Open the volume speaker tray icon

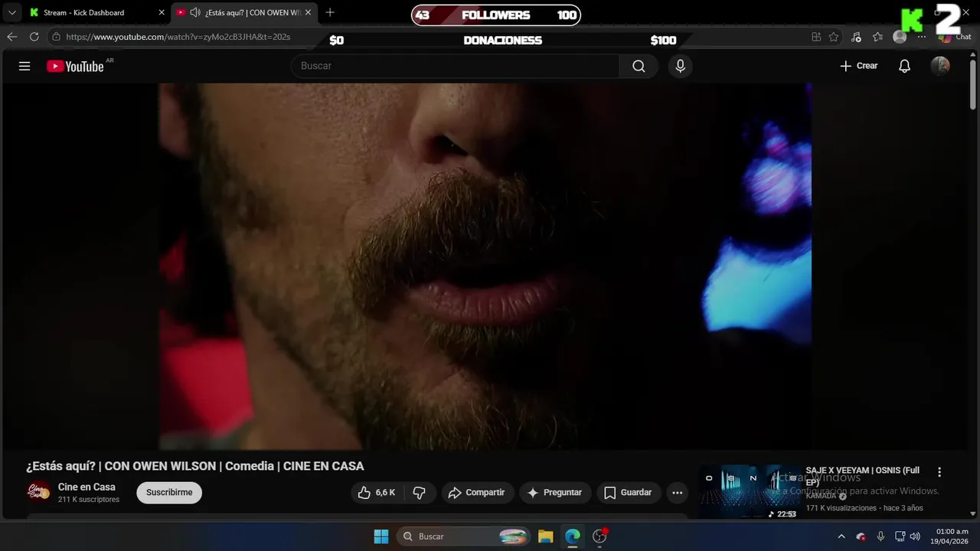(x=915, y=536)
